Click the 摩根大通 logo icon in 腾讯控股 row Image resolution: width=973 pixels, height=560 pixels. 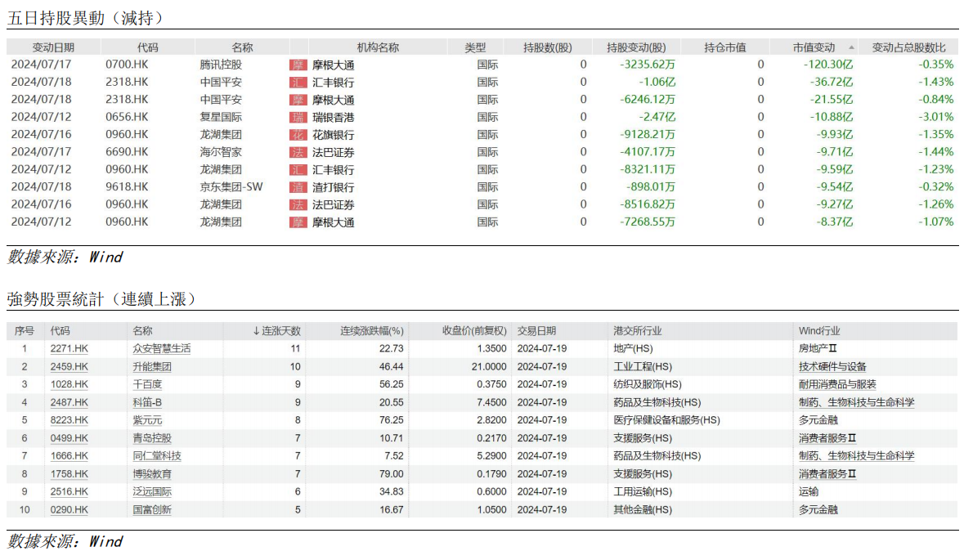tap(298, 65)
